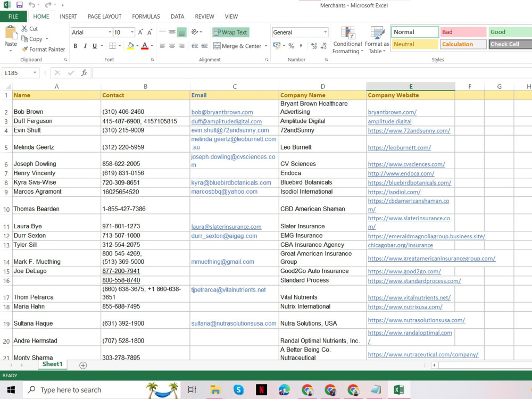
Task: Click the Save icon in quick access toolbar
Action: coord(19,5)
